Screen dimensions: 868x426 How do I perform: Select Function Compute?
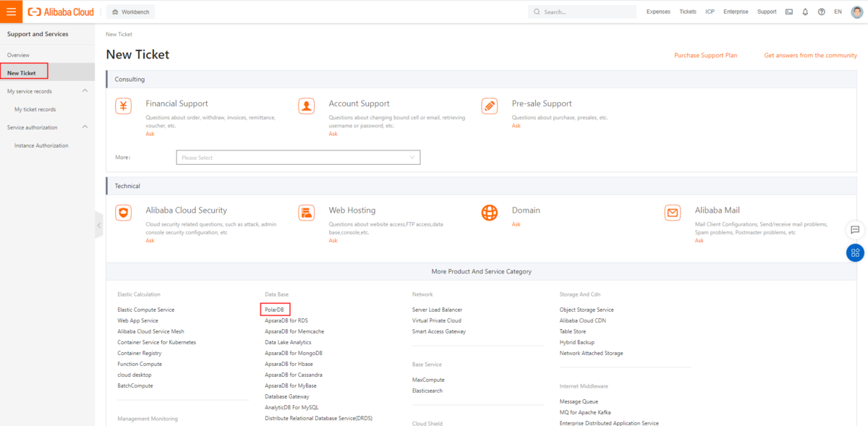click(x=140, y=364)
